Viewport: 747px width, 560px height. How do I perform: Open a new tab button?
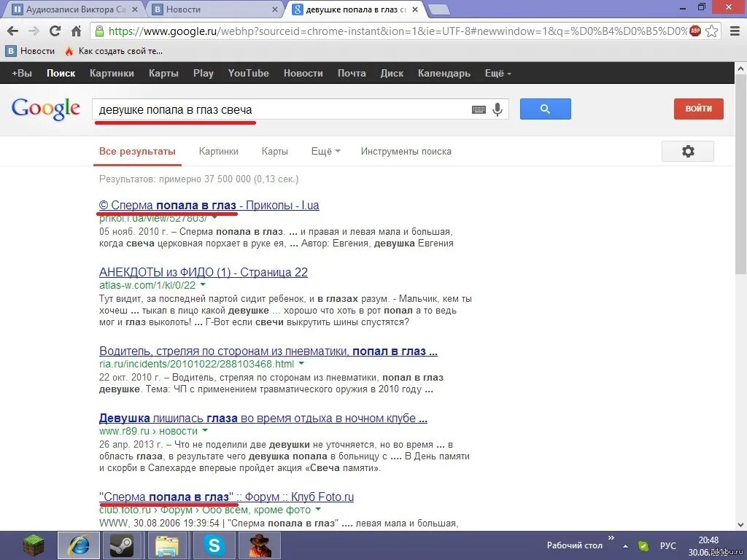tap(438, 9)
